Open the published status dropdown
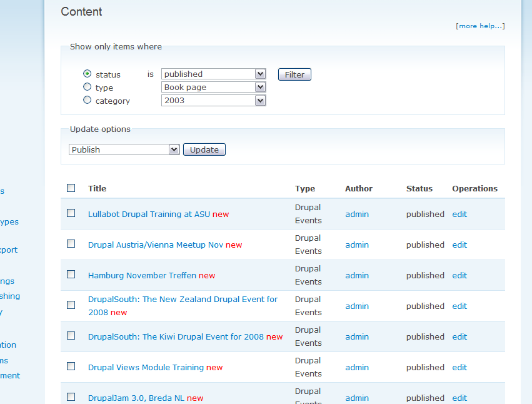532x404 pixels. click(x=213, y=74)
